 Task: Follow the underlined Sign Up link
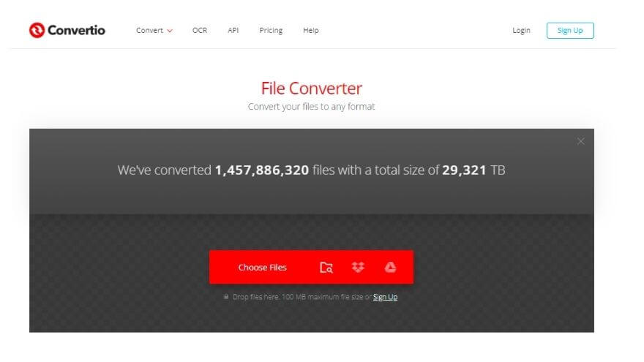(x=385, y=298)
